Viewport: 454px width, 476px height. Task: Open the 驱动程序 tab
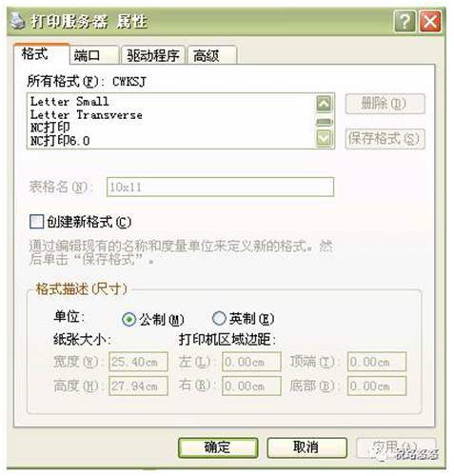pos(153,55)
